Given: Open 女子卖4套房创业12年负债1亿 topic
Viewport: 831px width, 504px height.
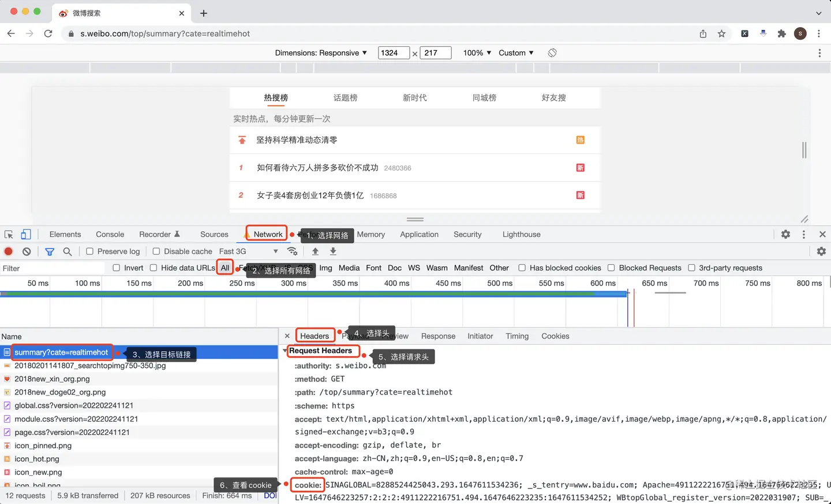Looking at the screenshot, I should coord(310,195).
